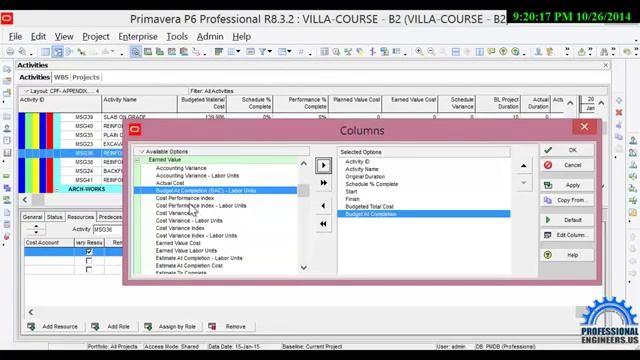Screen dimensions: 640x360
Task: Click the Print Preview toolbar icon
Action: coord(22,52)
